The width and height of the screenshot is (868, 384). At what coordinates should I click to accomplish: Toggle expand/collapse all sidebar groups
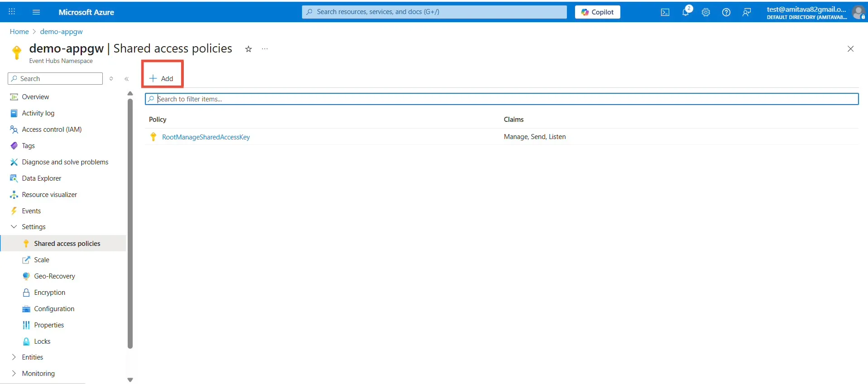pos(111,79)
